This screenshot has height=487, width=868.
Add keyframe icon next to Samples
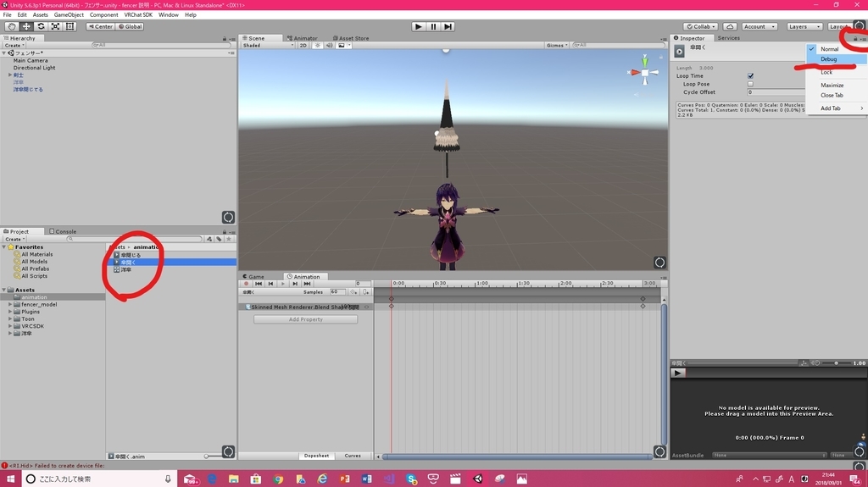[x=354, y=291]
